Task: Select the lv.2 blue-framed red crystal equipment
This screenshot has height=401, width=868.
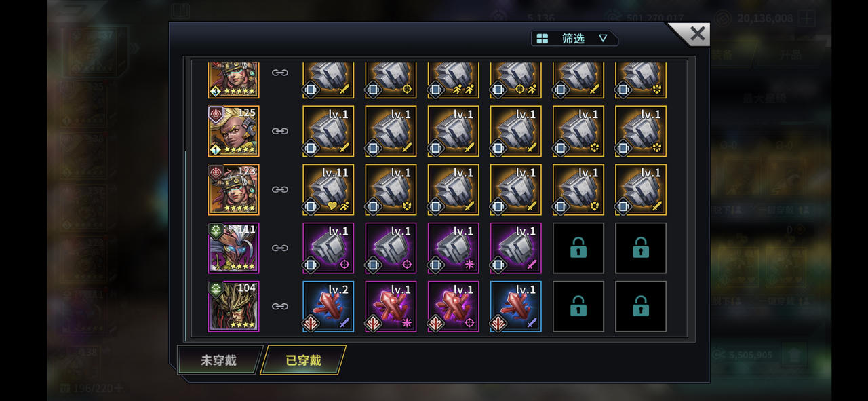Action: (x=328, y=306)
